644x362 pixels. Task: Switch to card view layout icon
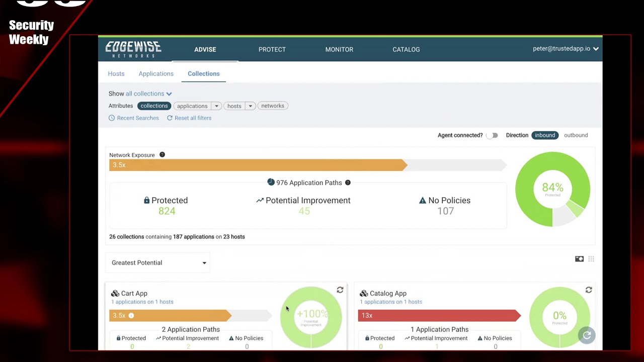point(580,259)
